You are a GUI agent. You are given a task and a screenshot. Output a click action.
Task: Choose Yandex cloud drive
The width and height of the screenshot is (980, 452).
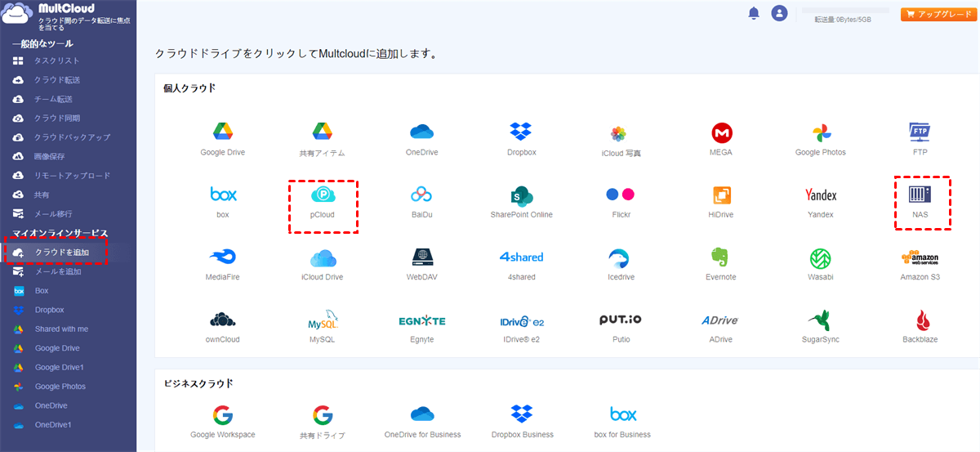click(x=821, y=202)
